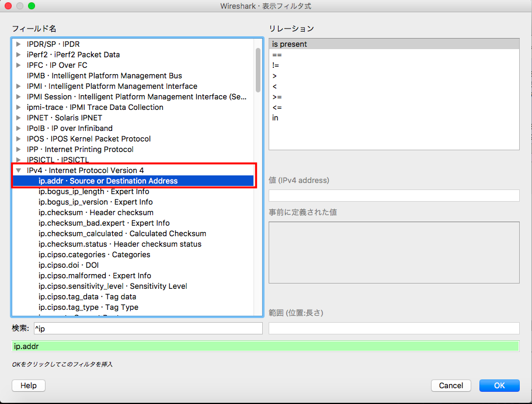Choose the < relation
The image size is (532, 404).
394,87
